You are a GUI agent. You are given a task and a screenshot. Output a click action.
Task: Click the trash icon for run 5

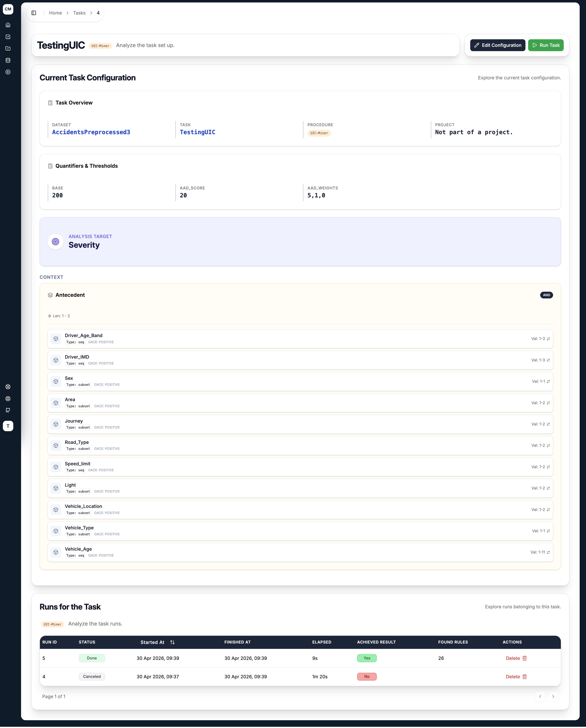(525, 658)
